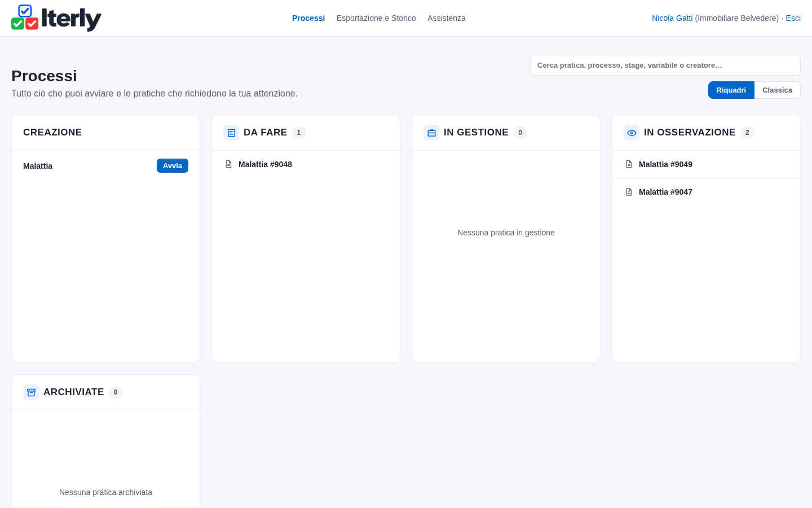Click the Da Fare count badge
812x508 pixels.
[299, 133]
